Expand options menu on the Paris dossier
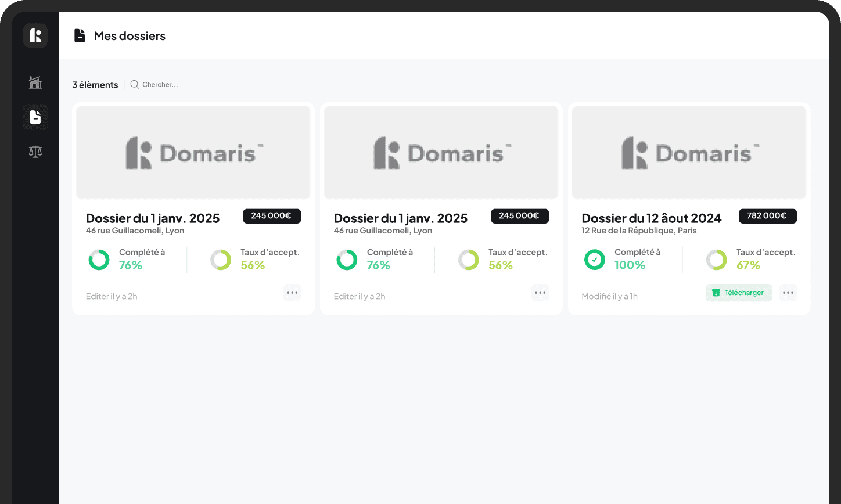The image size is (841, 504). click(788, 293)
